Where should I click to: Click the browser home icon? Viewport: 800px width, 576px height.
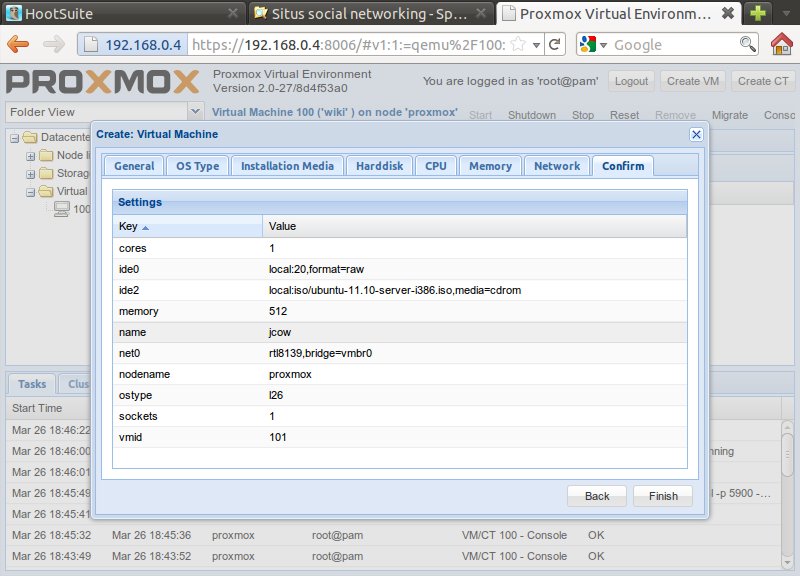coord(782,45)
